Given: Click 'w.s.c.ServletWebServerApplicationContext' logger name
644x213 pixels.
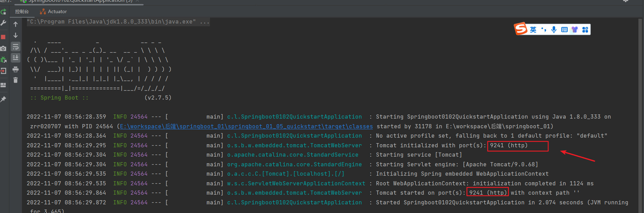Looking at the screenshot, I should coord(296,184).
